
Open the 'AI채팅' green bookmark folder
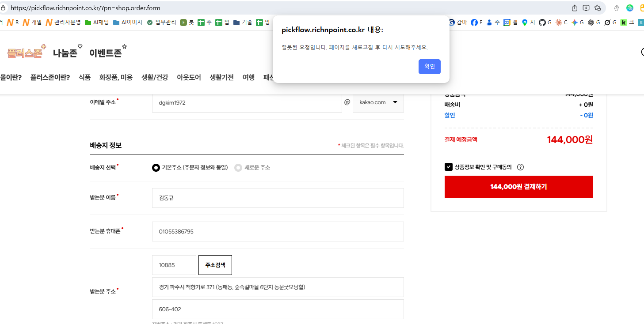(97, 22)
